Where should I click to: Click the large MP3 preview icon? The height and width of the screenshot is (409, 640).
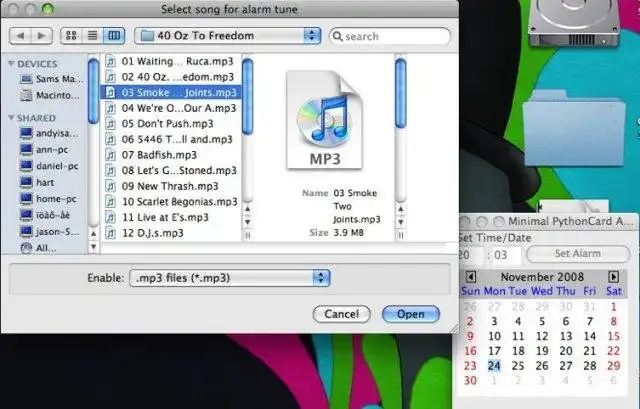point(324,120)
